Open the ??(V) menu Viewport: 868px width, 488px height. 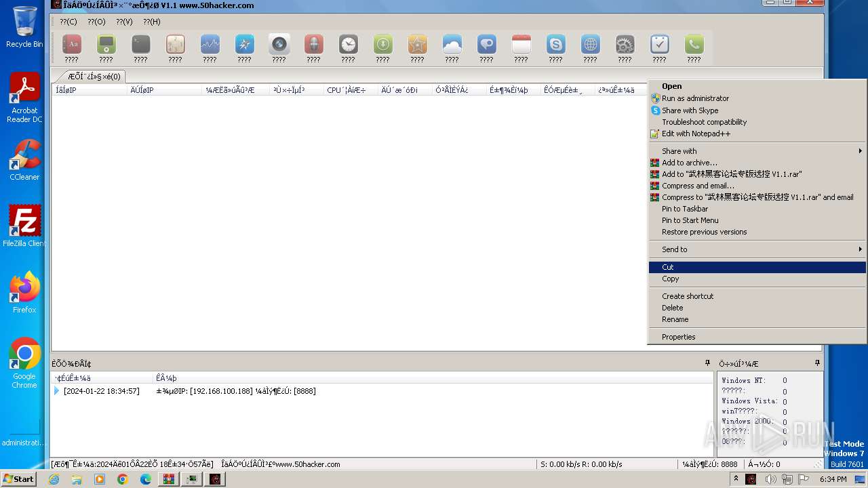click(x=124, y=22)
